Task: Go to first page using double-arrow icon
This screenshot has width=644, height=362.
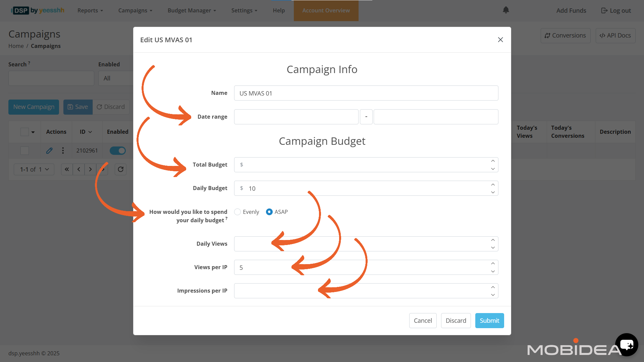Action: coord(67,169)
